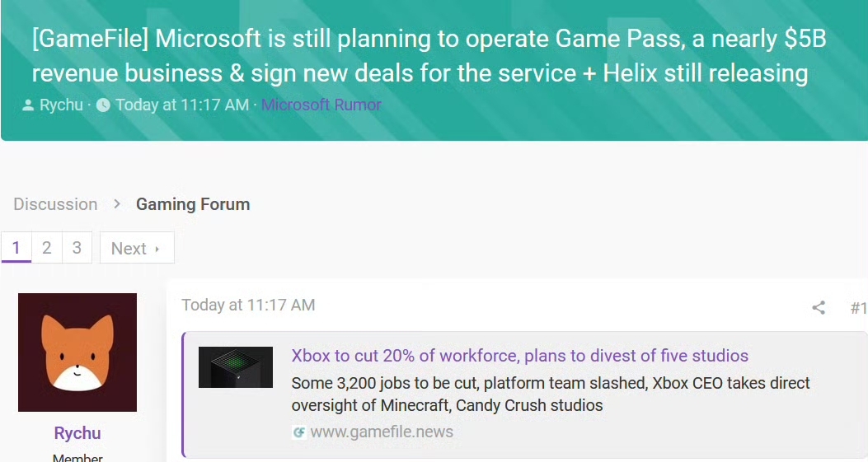Click the Next page button
The image size is (868, 462).
tap(137, 248)
